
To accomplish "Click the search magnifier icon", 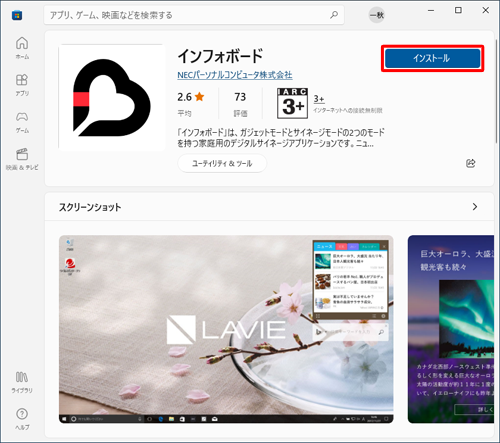I will click(334, 15).
